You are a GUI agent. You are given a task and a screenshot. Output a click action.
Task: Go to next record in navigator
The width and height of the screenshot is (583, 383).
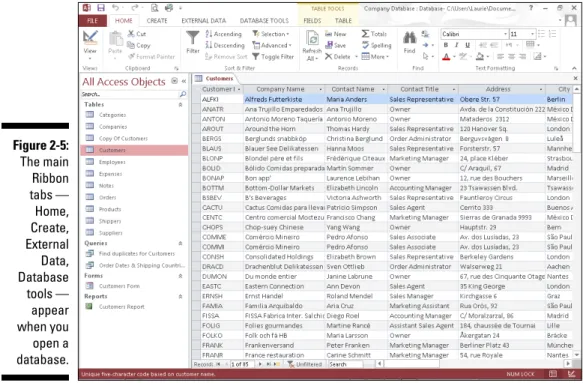point(260,364)
